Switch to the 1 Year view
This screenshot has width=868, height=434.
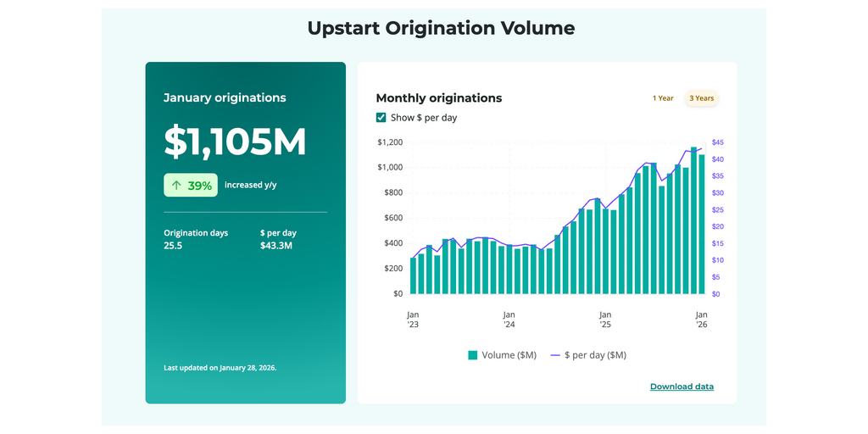pyautogui.click(x=663, y=98)
